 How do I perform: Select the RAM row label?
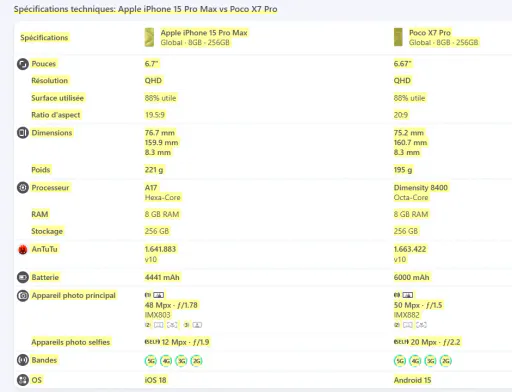40,214
